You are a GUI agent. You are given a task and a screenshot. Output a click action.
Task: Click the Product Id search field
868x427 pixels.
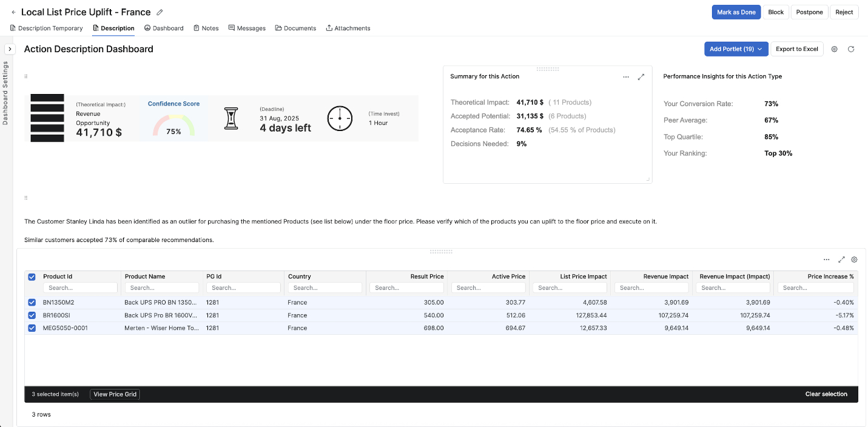pos(80,287)
